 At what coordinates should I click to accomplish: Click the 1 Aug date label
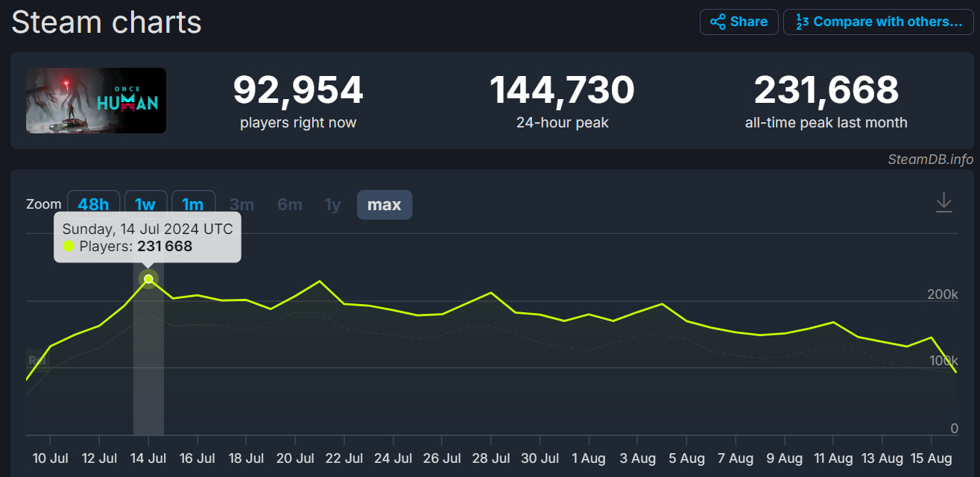point(589,458)
